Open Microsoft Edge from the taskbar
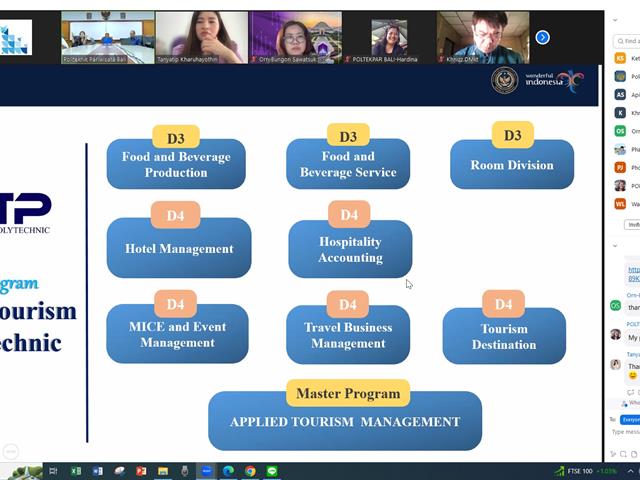Image resolution: width=640 pixels, height=480 pixels. [x=229, y=471]
